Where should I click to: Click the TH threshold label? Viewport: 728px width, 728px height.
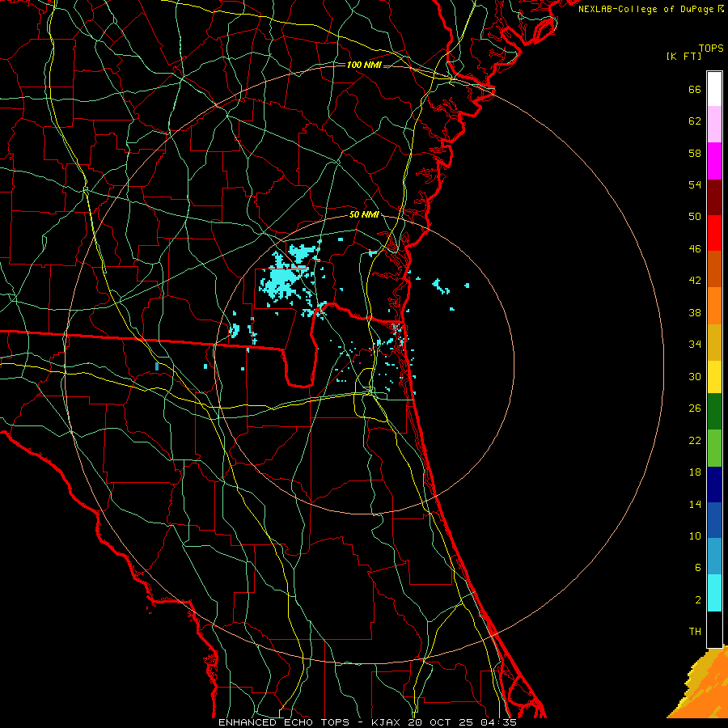tap(695, 632)
